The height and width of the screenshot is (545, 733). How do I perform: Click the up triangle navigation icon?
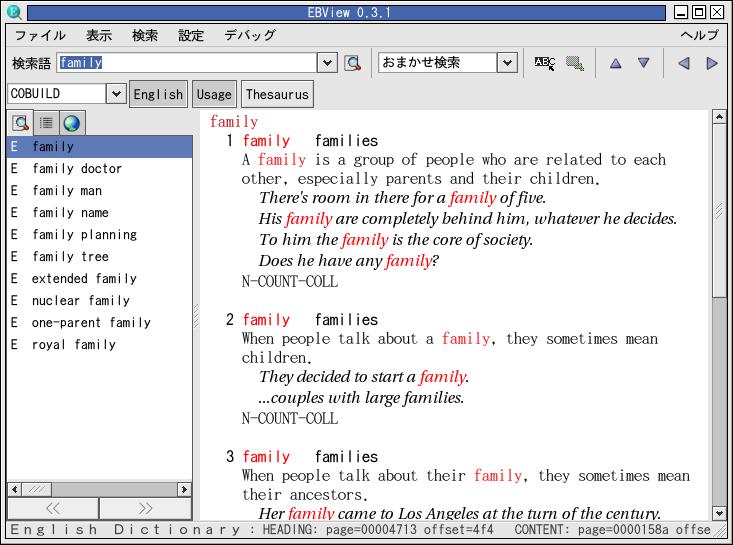616,63
